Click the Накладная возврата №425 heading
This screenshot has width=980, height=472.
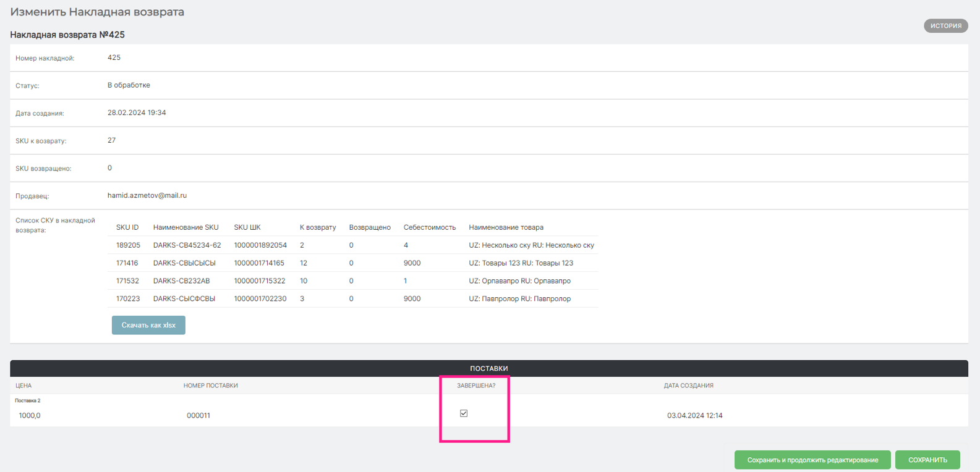pos(67,35)
